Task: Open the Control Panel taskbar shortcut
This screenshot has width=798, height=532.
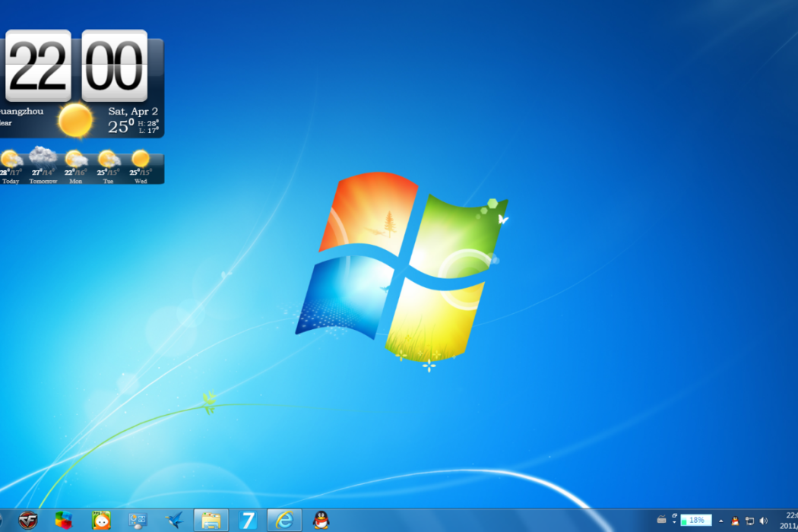Action: point(138,521)
